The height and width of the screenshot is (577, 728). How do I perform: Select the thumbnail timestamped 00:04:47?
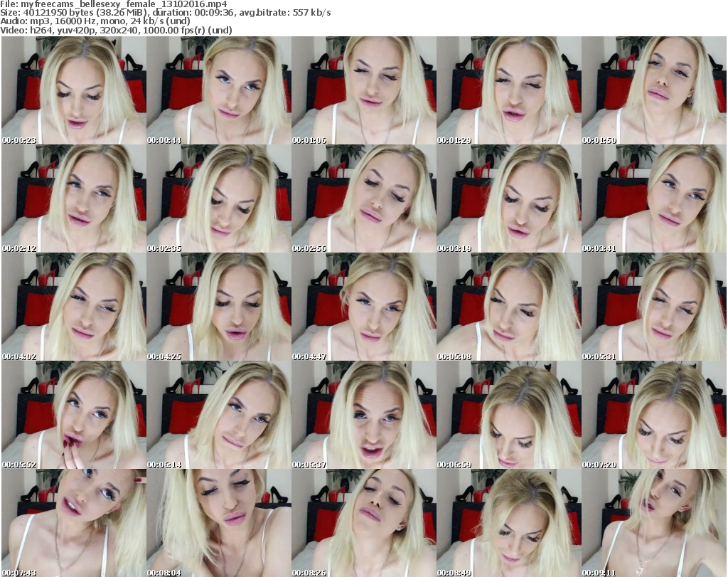364,307
